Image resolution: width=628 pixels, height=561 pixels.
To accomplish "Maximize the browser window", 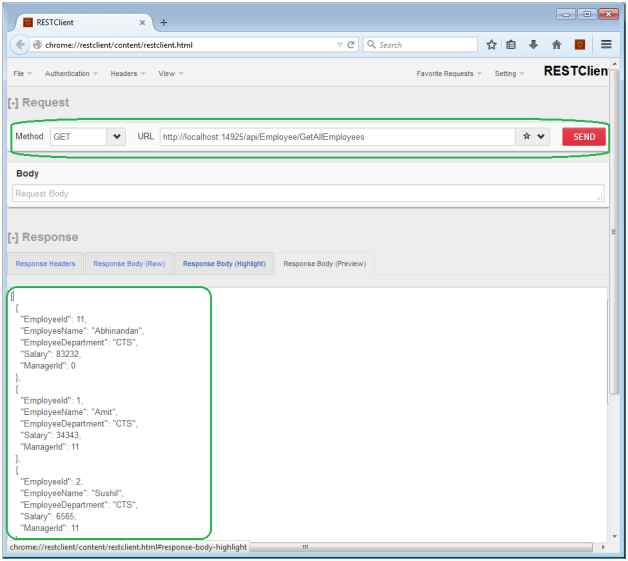I will [586, 14].
